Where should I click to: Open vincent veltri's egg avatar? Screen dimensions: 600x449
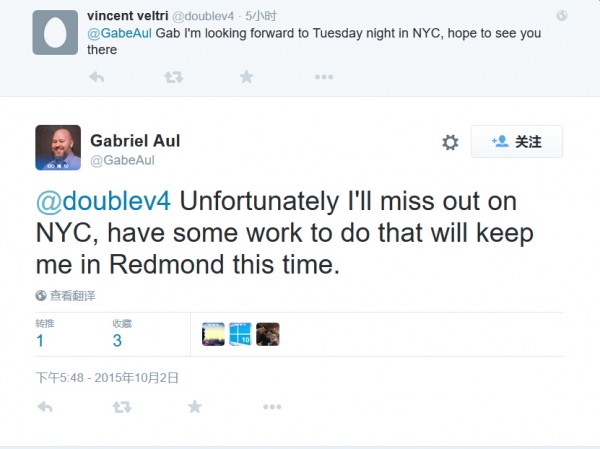(56, 32)
